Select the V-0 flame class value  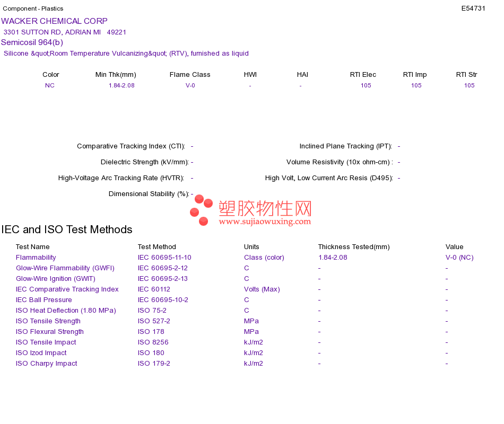(190, 85)
